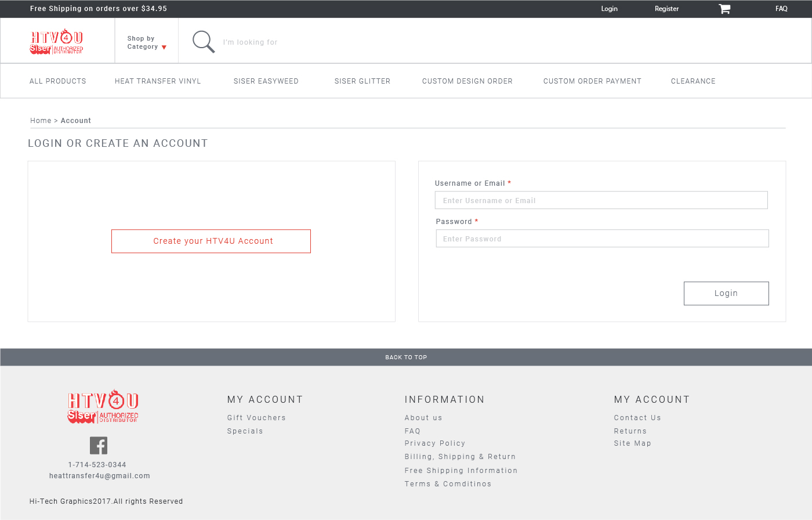
Task: Focus the Username or Email field
Action: (601, 200)
